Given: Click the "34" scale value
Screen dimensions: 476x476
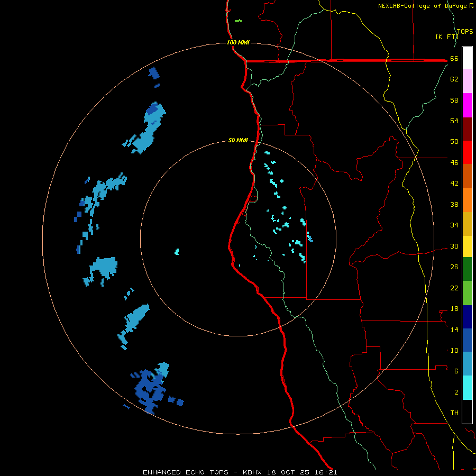Looking at the screenshot, I should [x=454, y=225].
